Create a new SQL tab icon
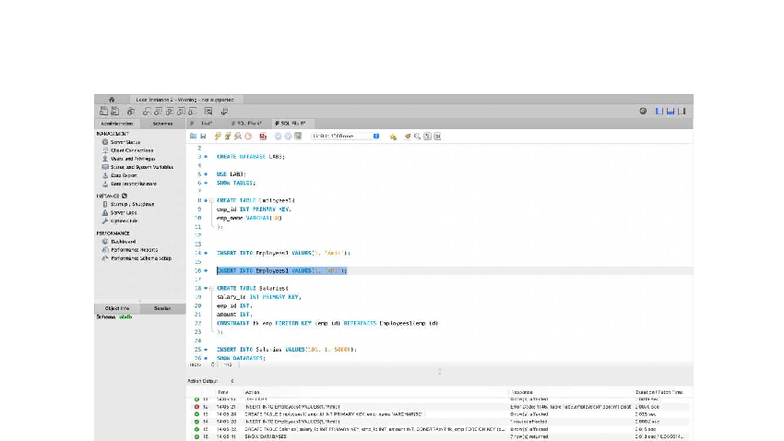Image resolution: width=784 pixels, height=441 pixels. pos(104,111)
